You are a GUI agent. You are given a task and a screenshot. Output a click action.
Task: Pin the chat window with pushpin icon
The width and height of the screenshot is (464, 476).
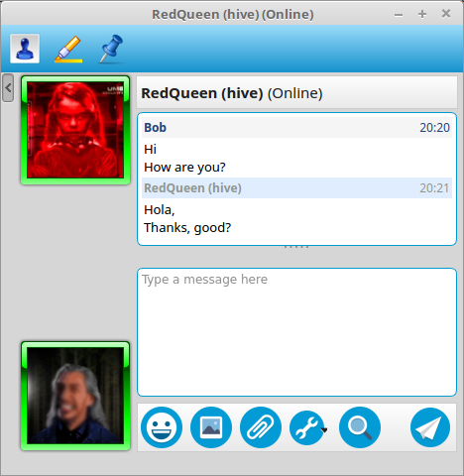(x=111, y=49)
